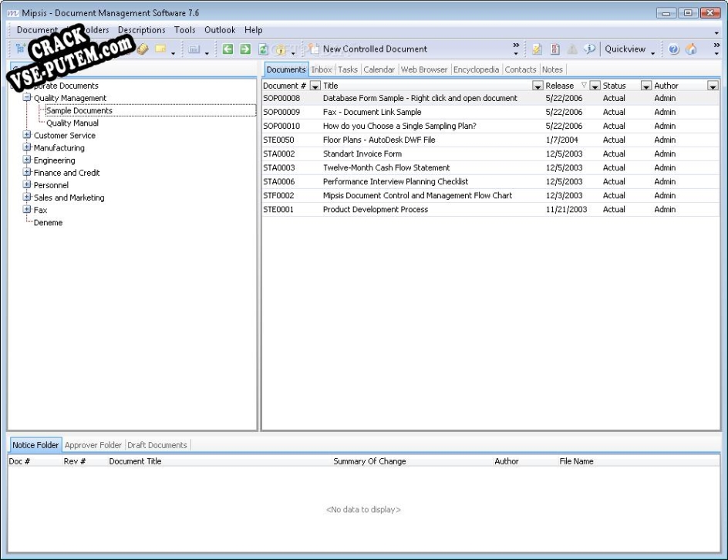Expand the Finance and Credit folder

(27, 172)
